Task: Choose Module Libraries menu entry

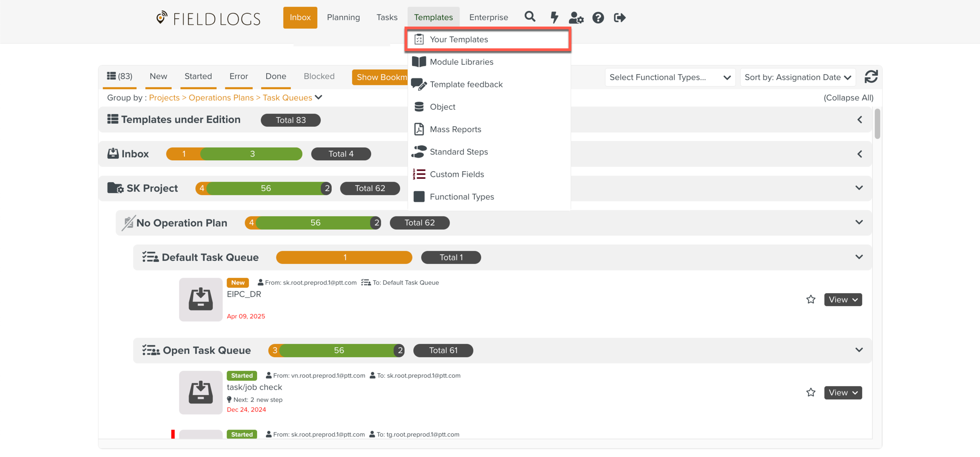Action: [x=461, y=62]
